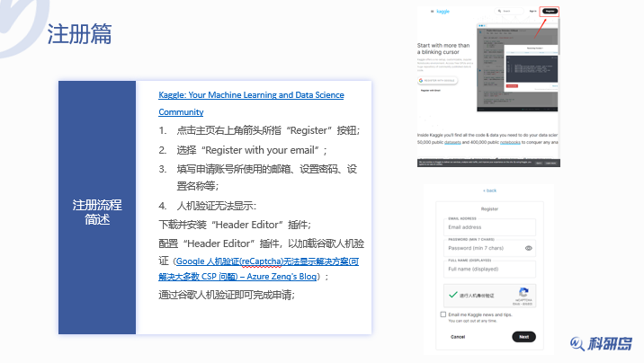This screenshot has height=363, width=644.
Task: Click Cancel on the Register form
Action: point(458,337)
